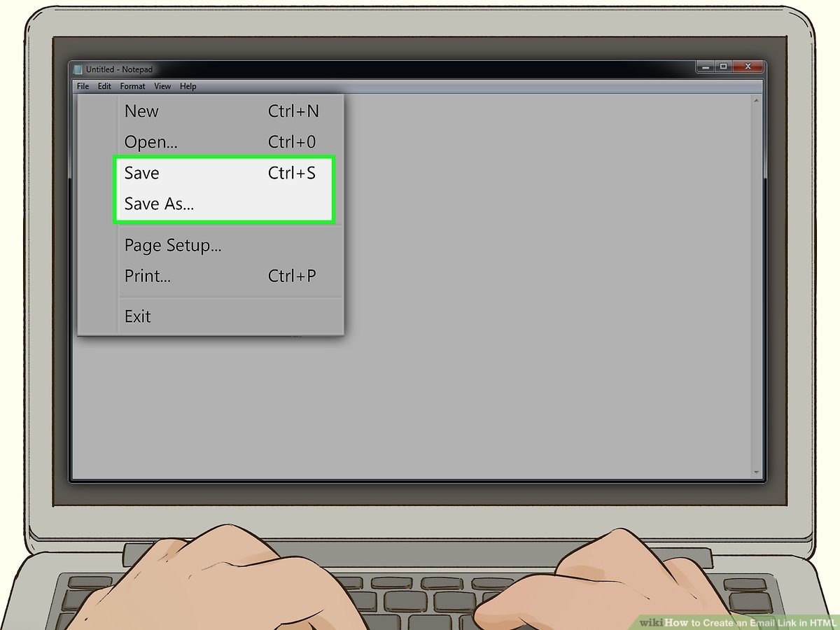Open the File menu

83,86
